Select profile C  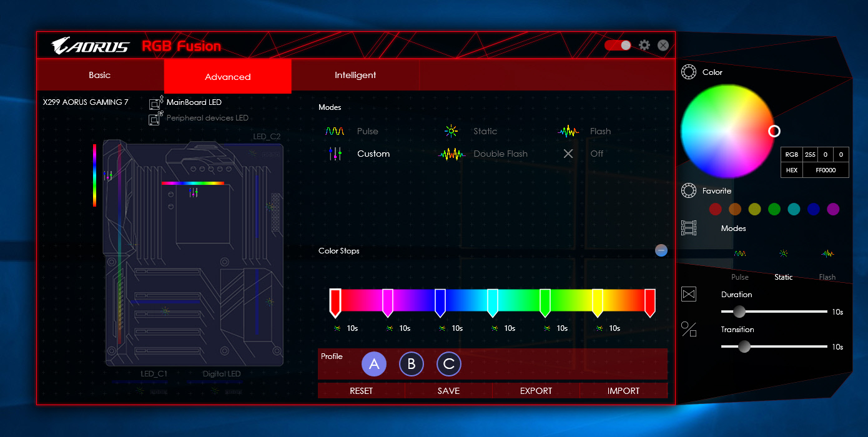click(x=449, y=365)
